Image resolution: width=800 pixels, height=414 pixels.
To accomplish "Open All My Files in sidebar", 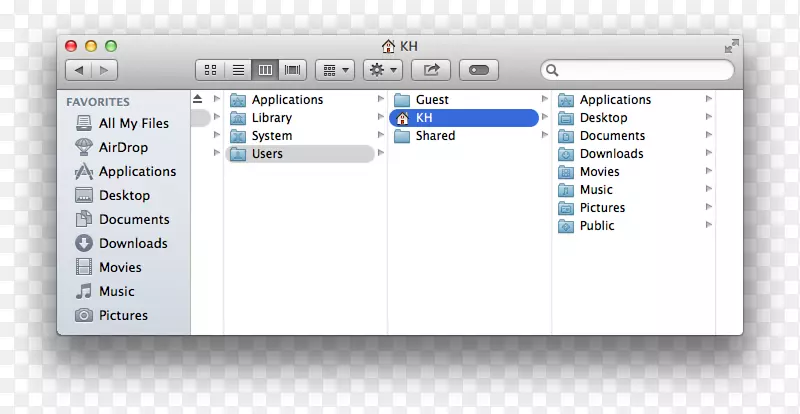I will coord(122,124).
